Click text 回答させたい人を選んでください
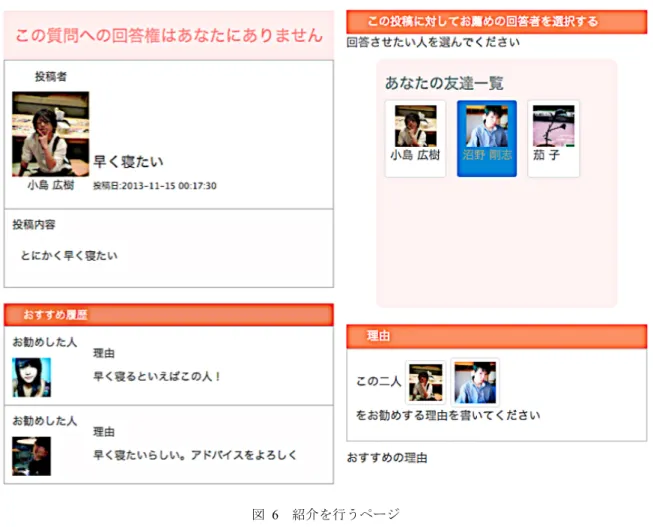The height and width of the screenshot is (527, 653). (x=433, y=42)
